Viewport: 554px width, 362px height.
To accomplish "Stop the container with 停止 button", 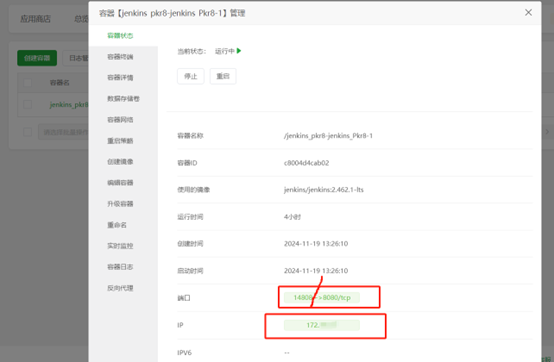I will [191, 76].
